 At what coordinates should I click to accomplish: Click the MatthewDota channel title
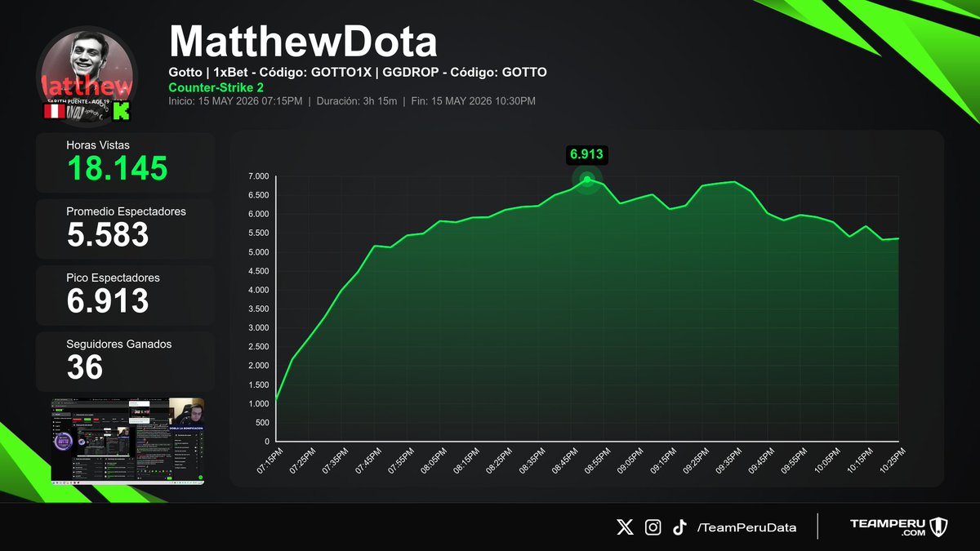303,41
